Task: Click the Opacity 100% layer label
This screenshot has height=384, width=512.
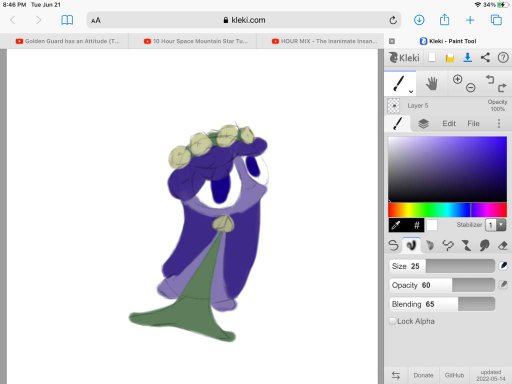Action: coord(497,105)
